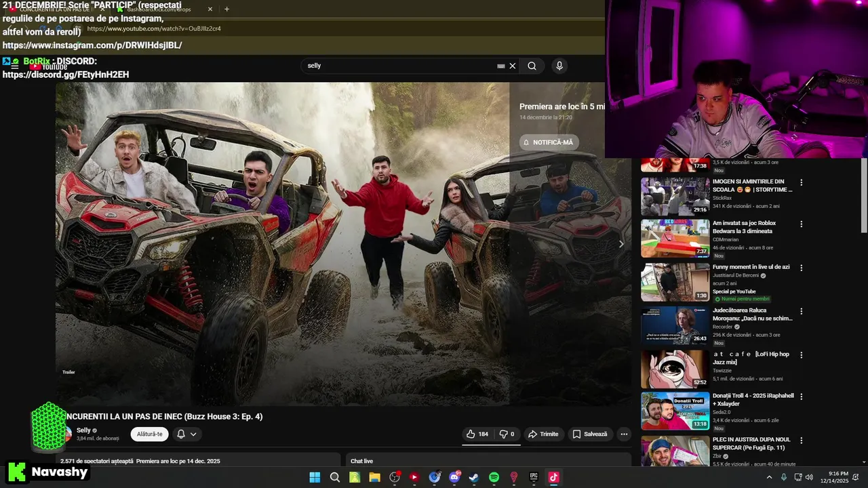Click the YouTube search magnifier button
This screenshot has width=868, height=488.
[x=532, y=66]
